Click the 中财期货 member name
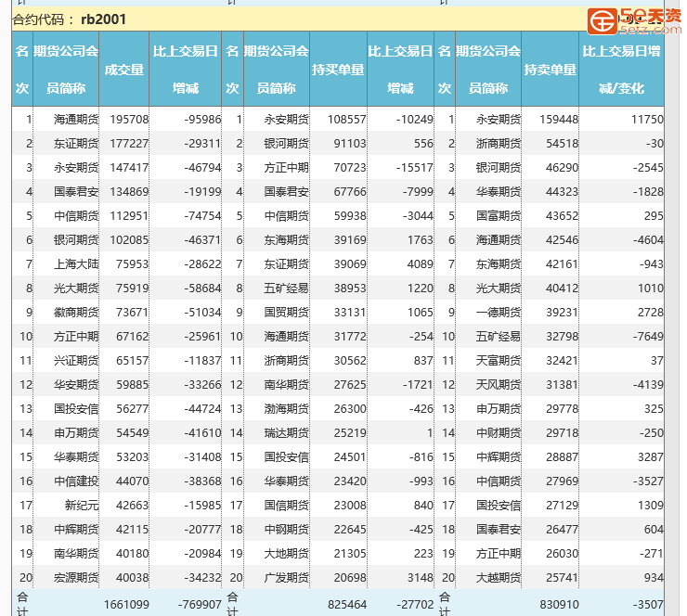Image resolution: width=687 pixels, height=616 pixels. 499,432
